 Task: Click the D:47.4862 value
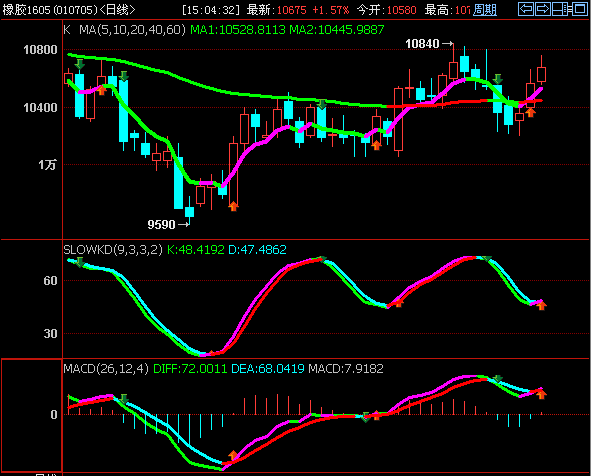pyautogui.click(x=257, y=249)
